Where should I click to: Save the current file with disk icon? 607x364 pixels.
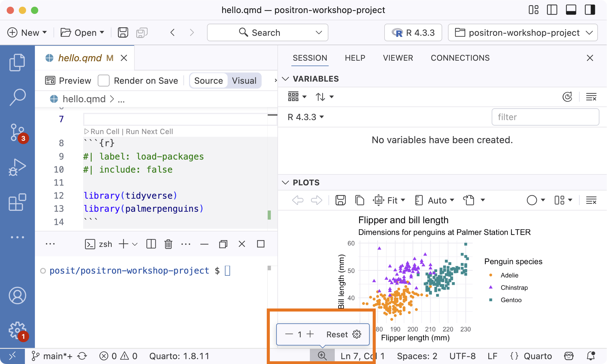point(123,32)
